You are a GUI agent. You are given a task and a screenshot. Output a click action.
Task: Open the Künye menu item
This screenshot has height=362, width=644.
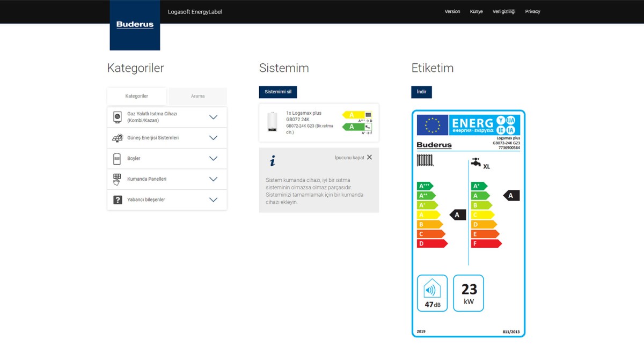477,12
